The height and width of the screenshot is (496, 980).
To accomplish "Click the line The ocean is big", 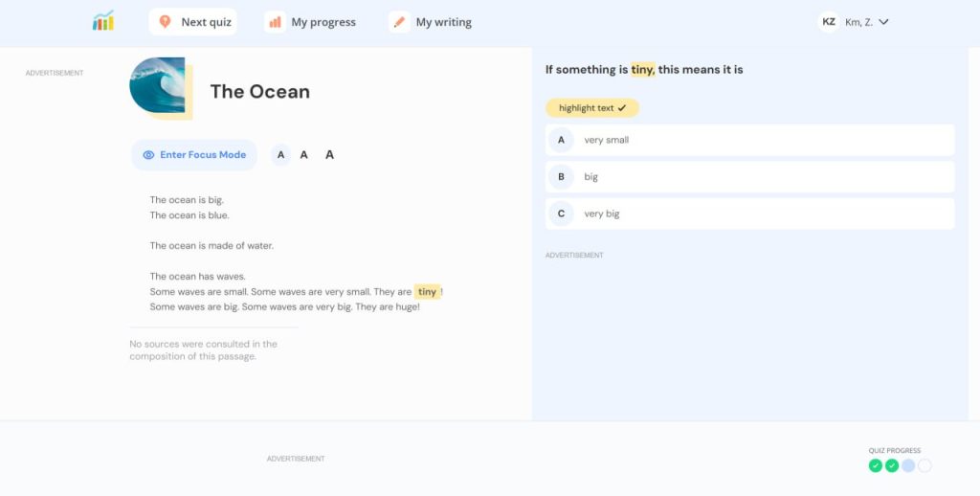I will pyautogui.click(x=187, y=200).
